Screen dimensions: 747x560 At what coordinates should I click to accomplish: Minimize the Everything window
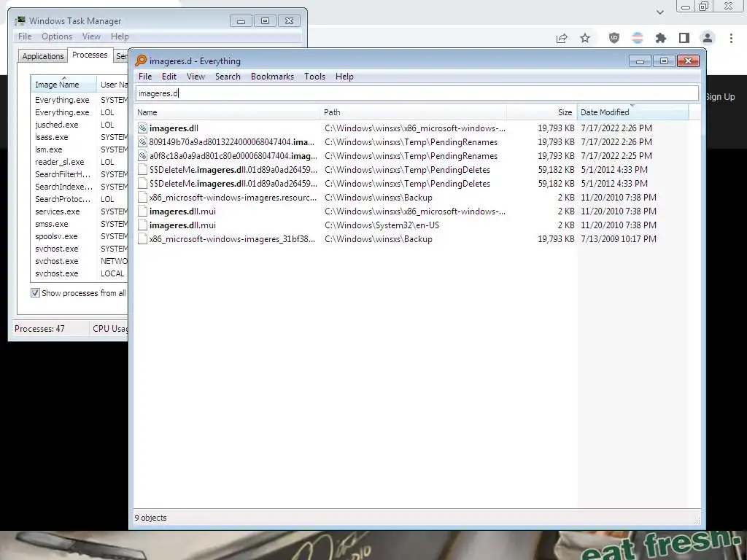coord(640,61)
